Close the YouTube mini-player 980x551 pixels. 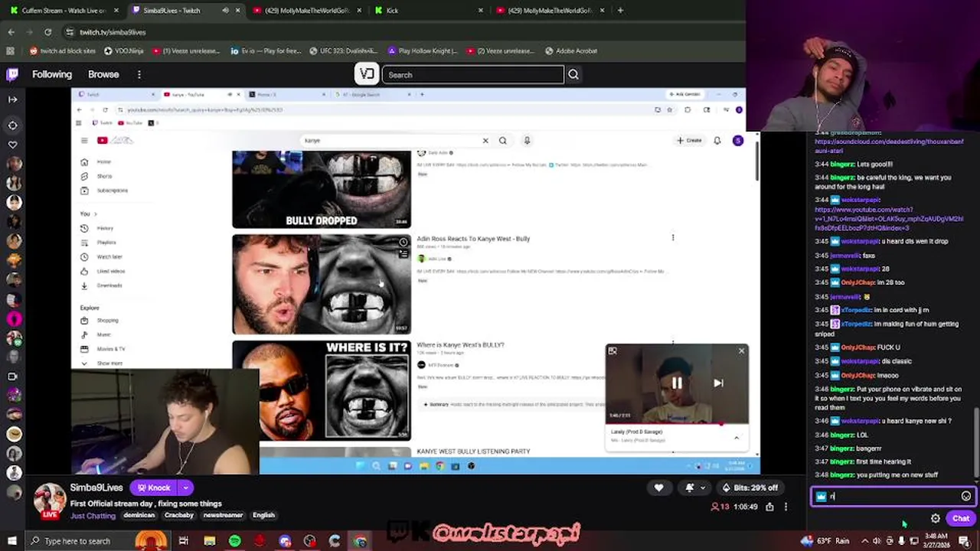coord(741,350)
